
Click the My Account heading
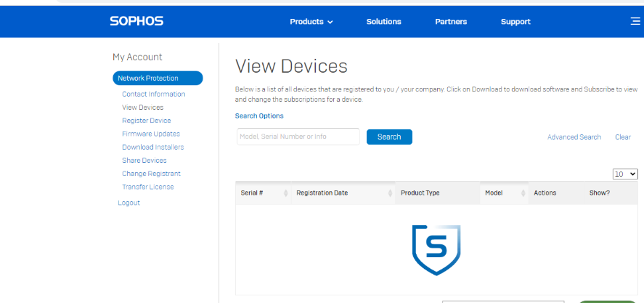coord(137,57)
